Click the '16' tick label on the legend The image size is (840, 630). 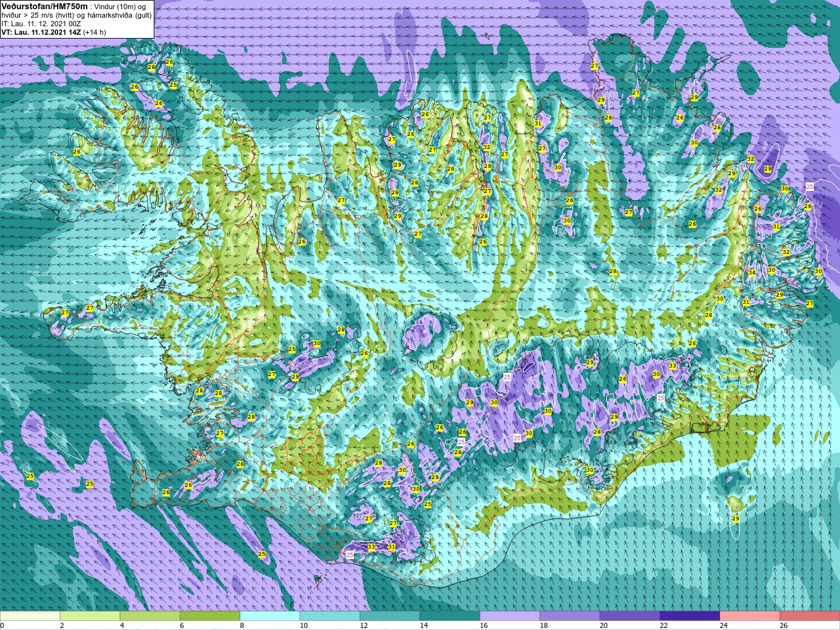484,625
